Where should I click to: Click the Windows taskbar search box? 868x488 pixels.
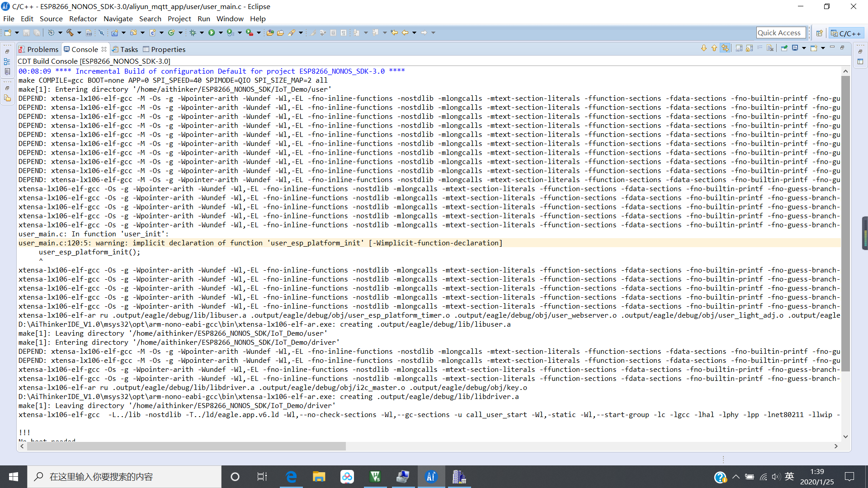click(x=124, y=477)
